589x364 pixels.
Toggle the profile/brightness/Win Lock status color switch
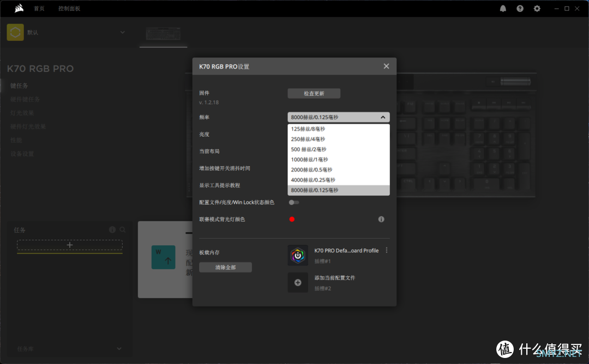tap(294, 202)
